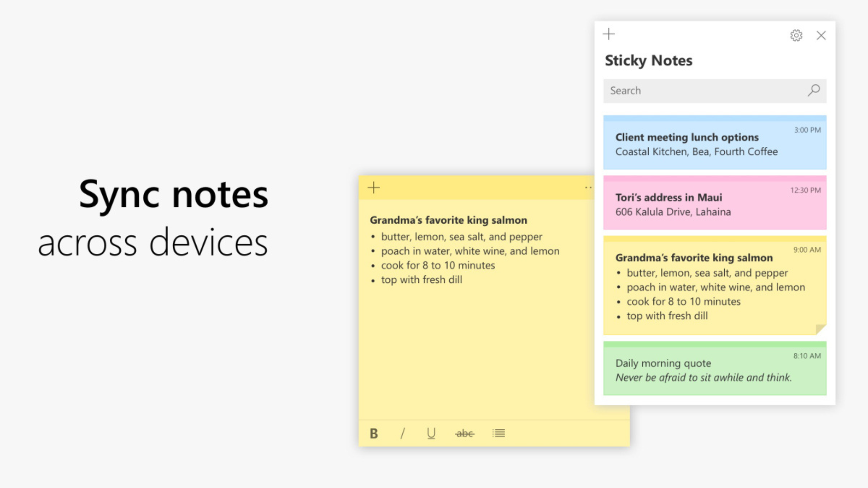Image resolution: width=868 pixels, height=488 pixels.
Task: Toggle bullet list formatting
Action: [499, 433]
